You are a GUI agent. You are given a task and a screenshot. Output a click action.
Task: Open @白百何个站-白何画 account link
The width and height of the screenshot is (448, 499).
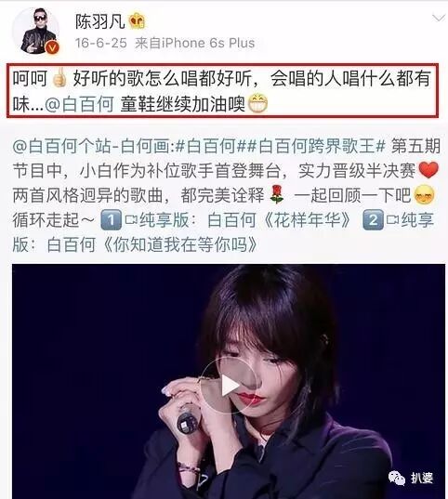[94, 147]
